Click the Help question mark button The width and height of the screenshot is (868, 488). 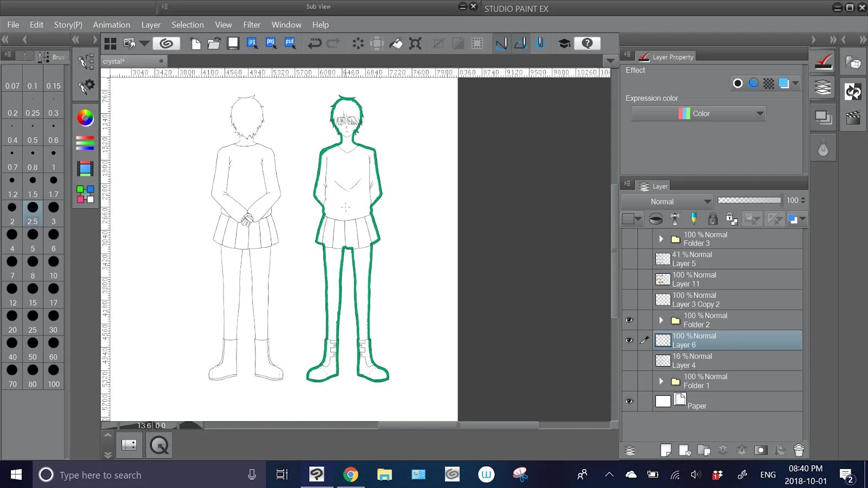click(587, 43)
